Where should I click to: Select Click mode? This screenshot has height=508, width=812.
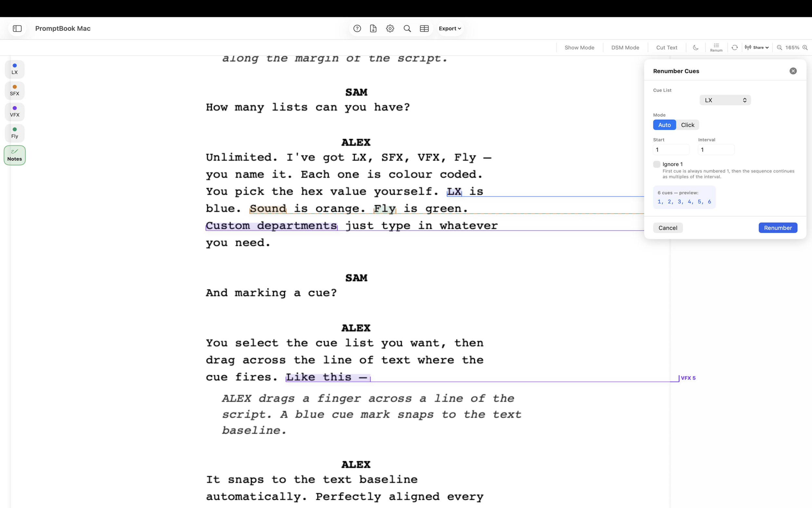688,125
